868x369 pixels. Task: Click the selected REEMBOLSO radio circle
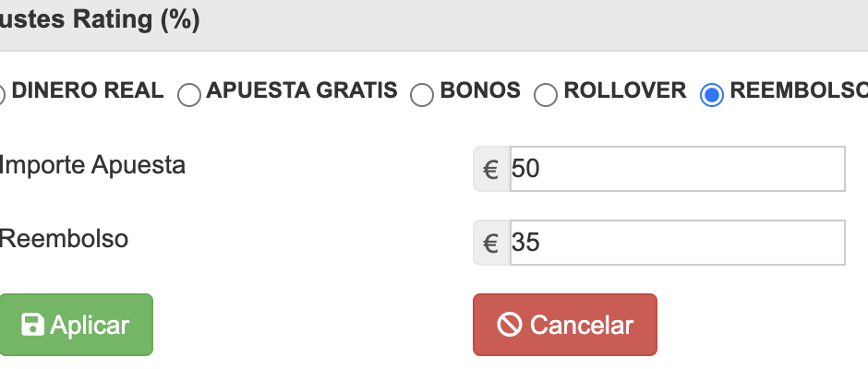(x=712, y=95)
